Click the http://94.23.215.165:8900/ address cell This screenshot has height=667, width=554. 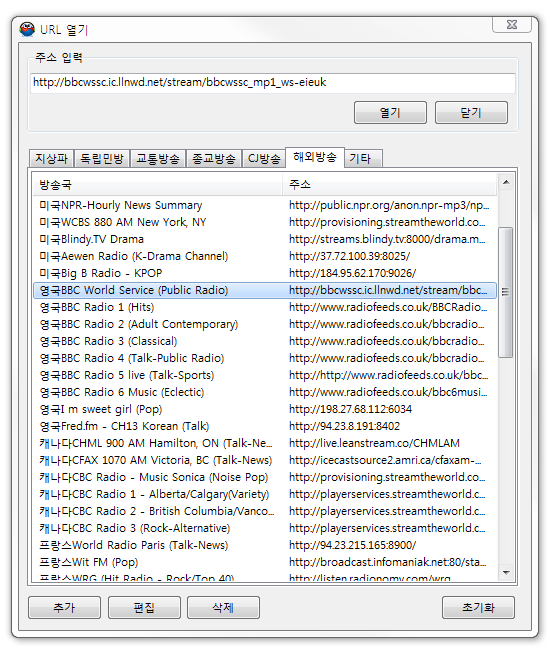click(352, 546)
